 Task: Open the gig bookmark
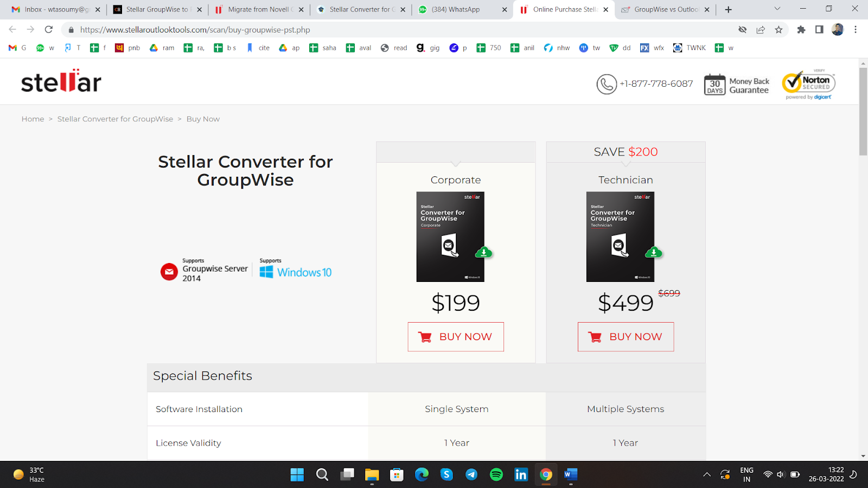click(428, 48)
